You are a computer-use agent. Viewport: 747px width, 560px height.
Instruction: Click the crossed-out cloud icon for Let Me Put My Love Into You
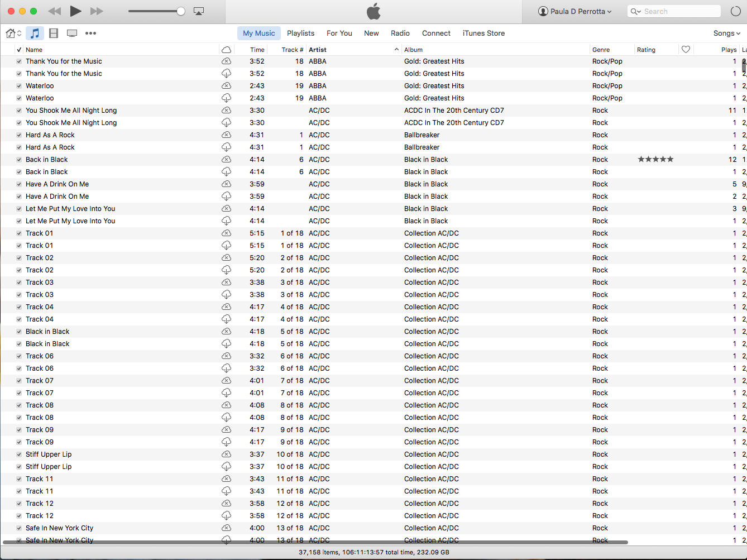click(226, 209)
